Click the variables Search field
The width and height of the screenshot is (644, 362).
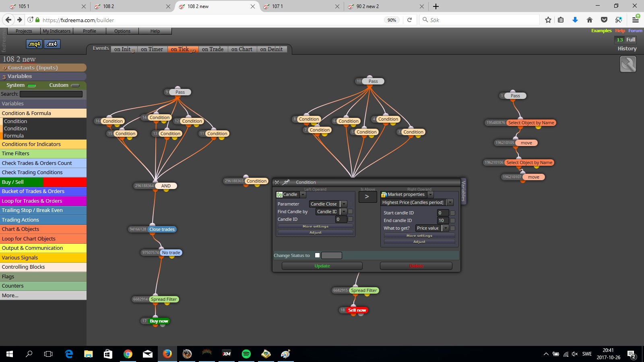pos(51,94)
